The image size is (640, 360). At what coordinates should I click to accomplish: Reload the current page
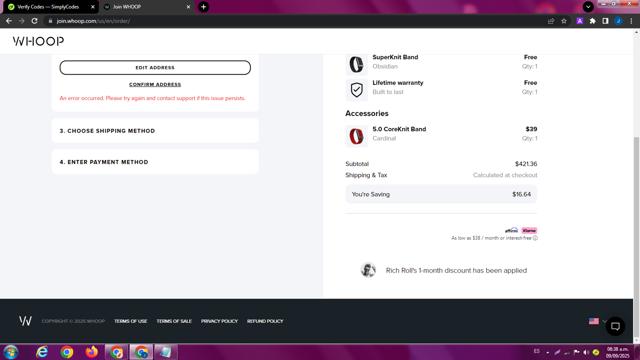(35, 21)
